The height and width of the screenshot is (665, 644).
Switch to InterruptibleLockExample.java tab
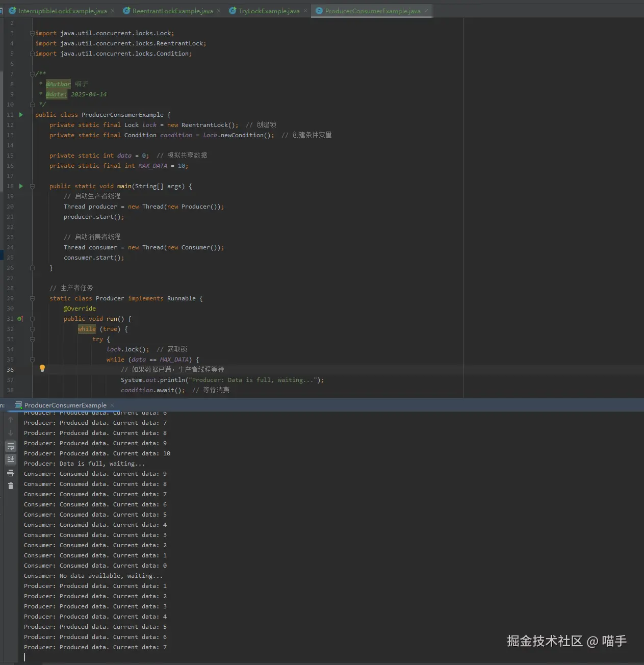[63, 11]
